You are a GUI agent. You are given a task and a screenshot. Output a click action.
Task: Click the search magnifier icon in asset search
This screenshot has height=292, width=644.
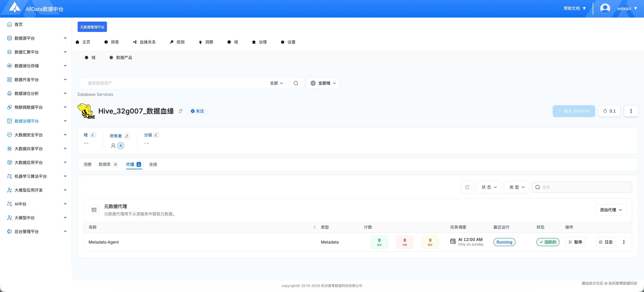click(296, 83)
